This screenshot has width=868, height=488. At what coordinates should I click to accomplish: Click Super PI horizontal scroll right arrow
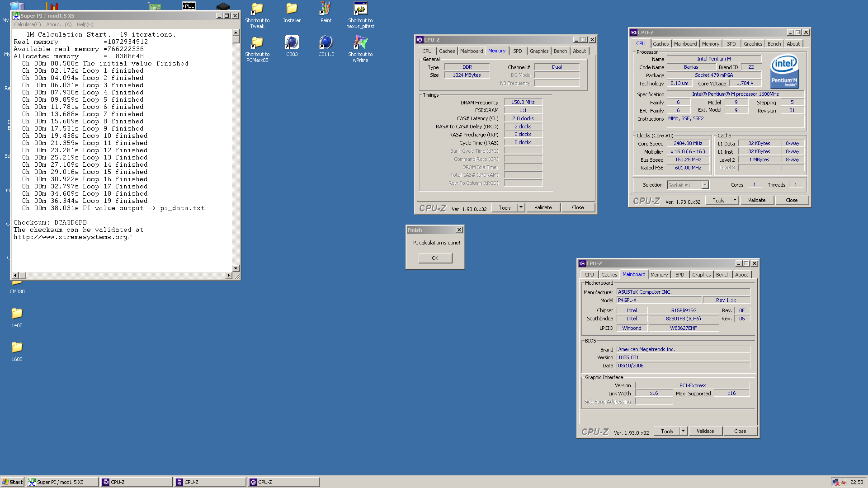[228, 275]
